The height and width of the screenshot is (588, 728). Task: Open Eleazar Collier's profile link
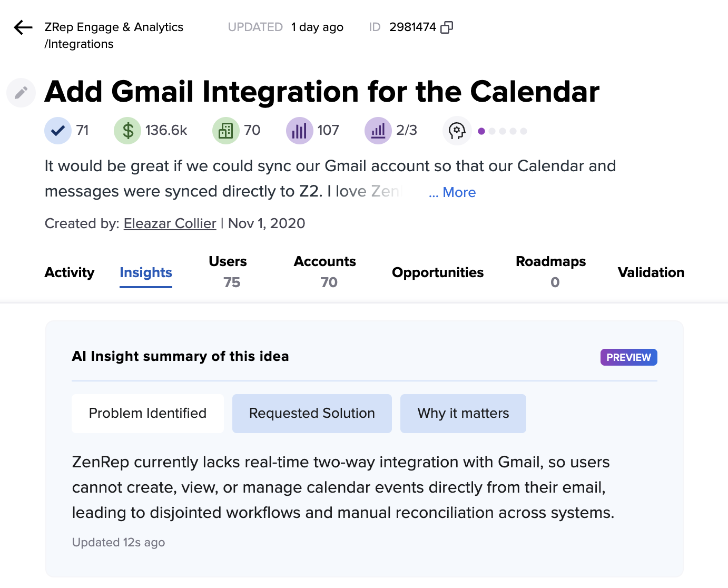[170, 224]
